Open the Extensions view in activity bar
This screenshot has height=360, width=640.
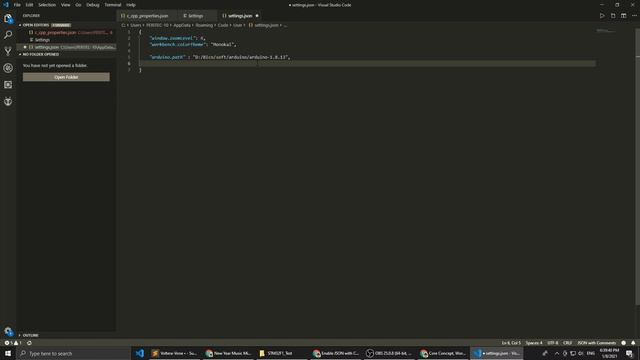click(x=8, y=84)
